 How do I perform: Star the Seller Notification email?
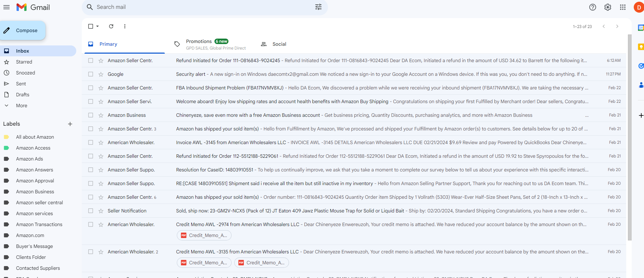(101, 211)
